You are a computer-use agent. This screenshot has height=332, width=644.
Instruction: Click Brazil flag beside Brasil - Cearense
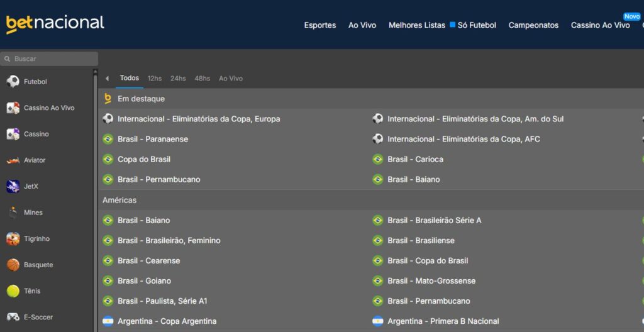108,260
